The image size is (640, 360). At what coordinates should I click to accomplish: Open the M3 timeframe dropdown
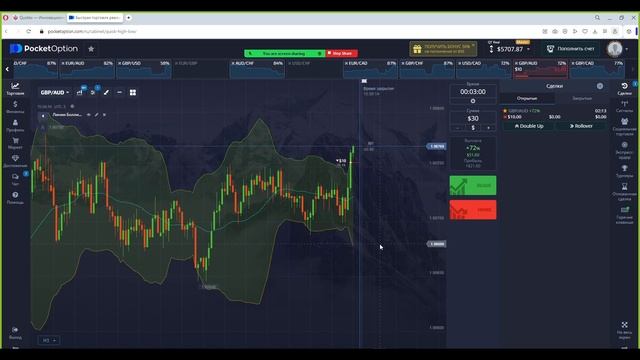(49, 340)
